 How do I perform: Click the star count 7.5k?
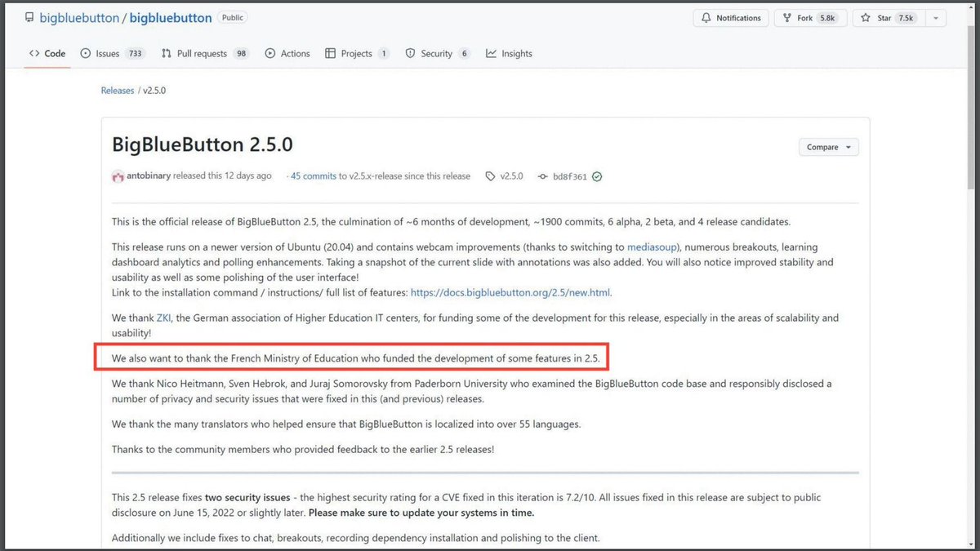coord(906,18)
